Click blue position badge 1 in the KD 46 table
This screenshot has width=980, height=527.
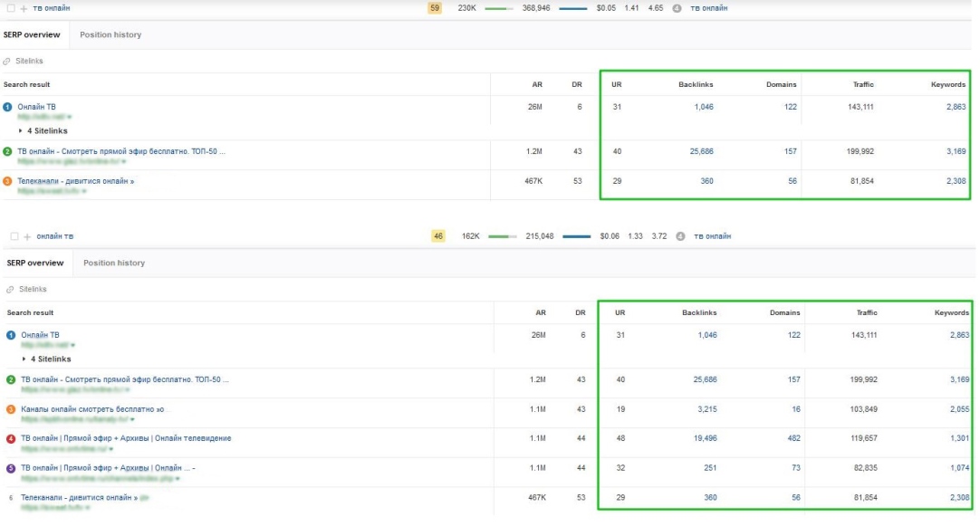(11, 335)
